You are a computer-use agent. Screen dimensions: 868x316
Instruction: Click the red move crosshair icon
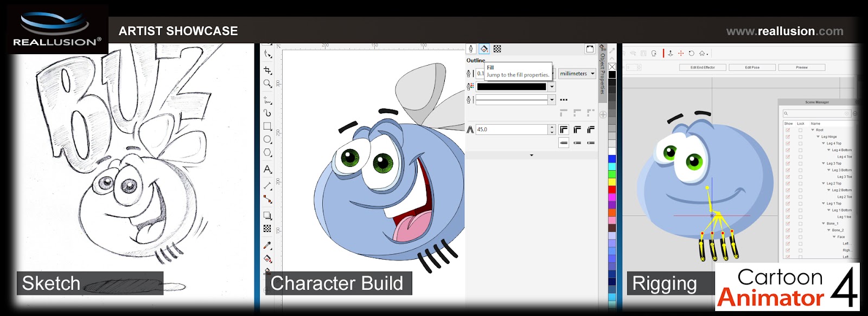pyautogui.click(x=681, y=53)
